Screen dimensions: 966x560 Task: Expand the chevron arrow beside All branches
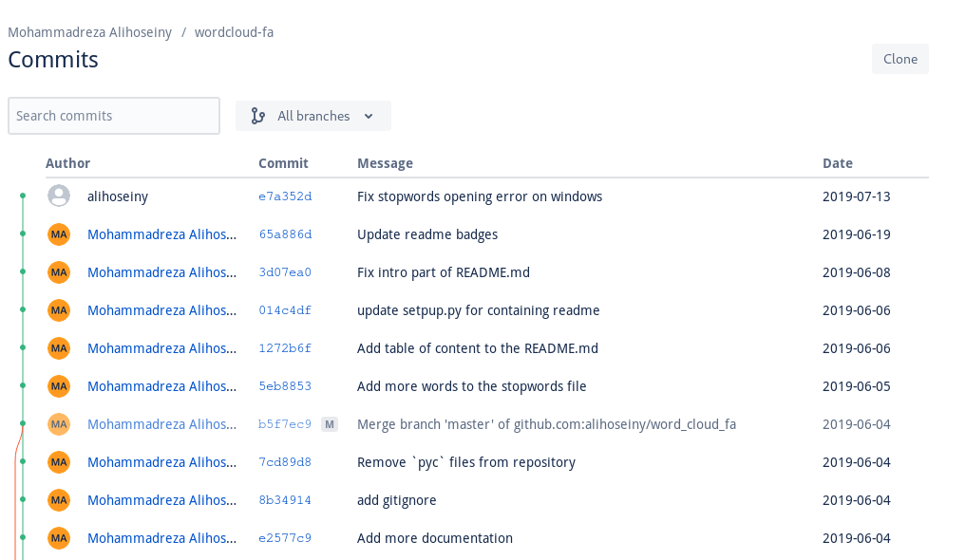coord(369,117)
